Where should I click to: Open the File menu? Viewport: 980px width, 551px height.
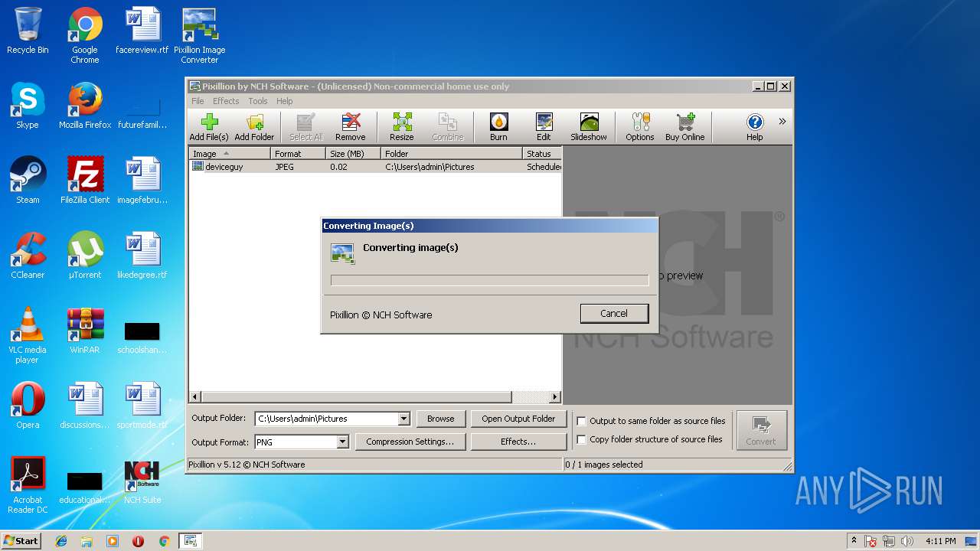[198, 101]
